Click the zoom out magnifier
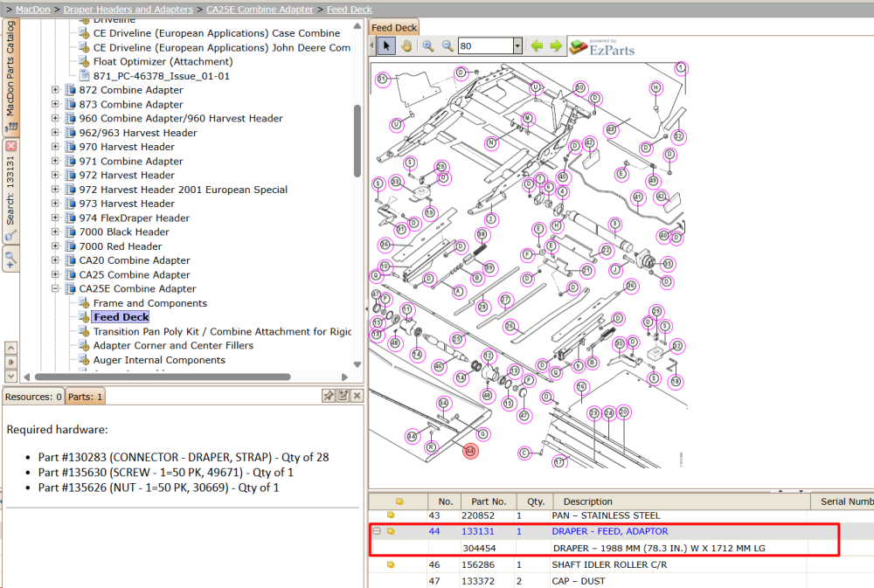Viewport: 874px width, 588px height. coord(447,45)
